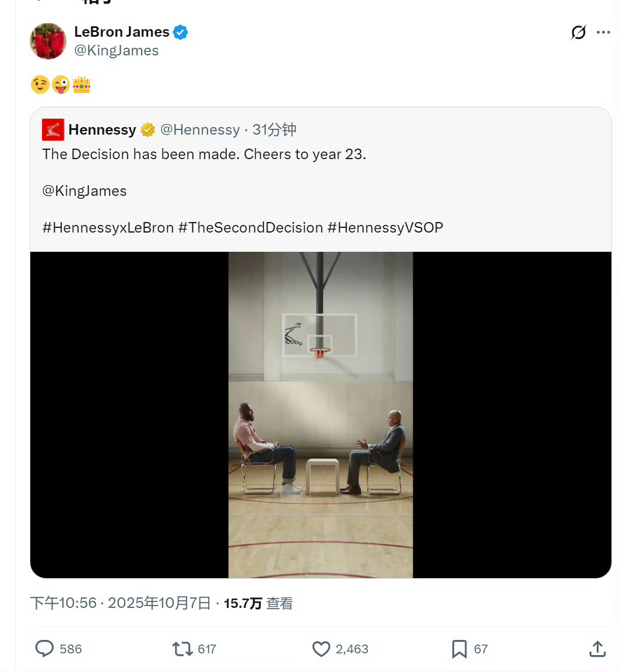Viewport: 619px width, 672px height.
Task: Bookmark the post with the bookmark icon
Action: [x=459, y=649]
